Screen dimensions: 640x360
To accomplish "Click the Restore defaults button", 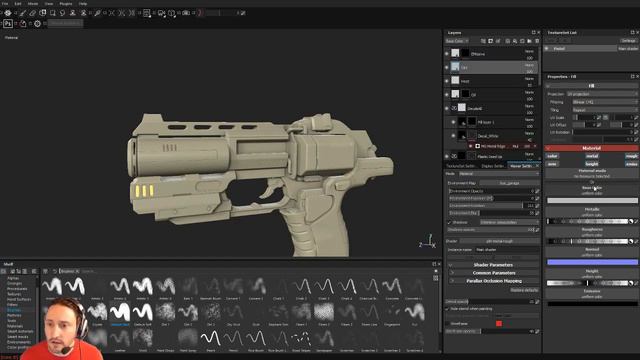I will click(524, 290).
